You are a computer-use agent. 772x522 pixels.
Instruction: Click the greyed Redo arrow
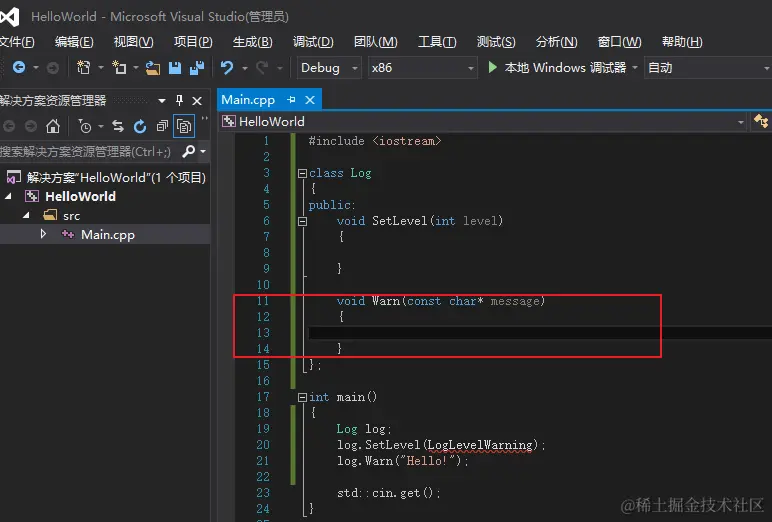(x=262, y=67)
